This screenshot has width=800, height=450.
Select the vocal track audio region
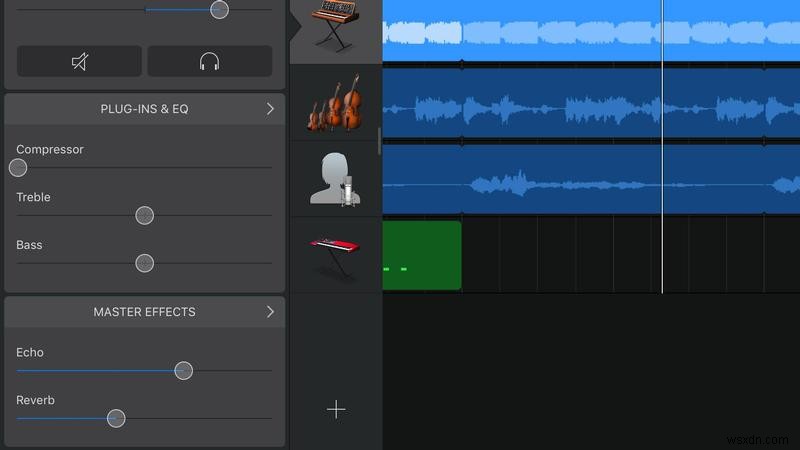pyautogui.click(x=591, y=180)
